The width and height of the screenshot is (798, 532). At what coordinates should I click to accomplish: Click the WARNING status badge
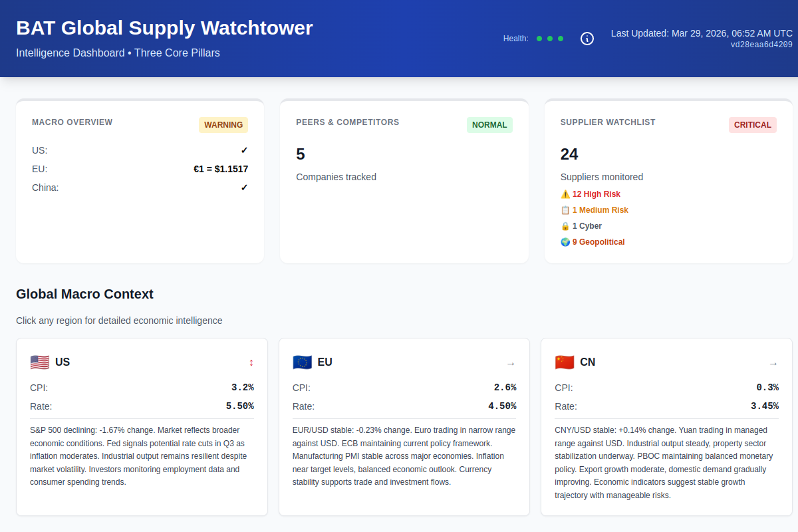click(x=223, y=125)
